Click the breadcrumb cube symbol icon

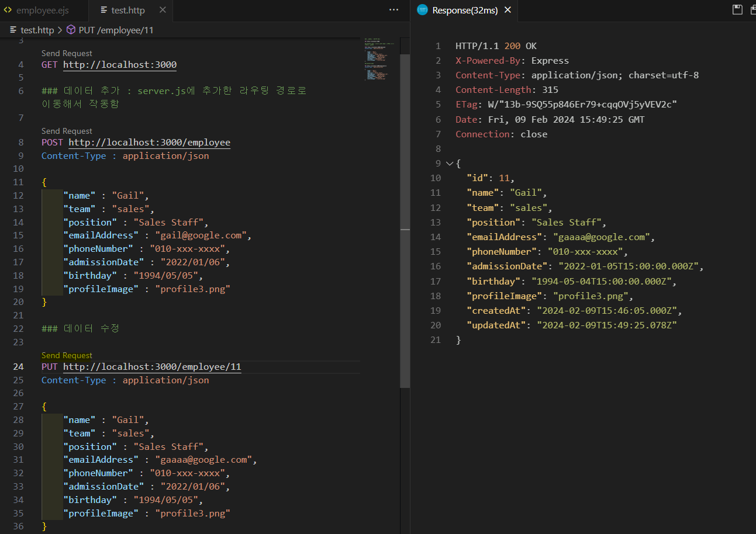(71, 30)
